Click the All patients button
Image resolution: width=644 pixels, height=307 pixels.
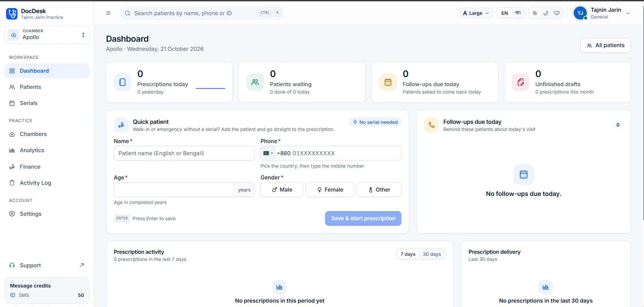click(606, 45)
